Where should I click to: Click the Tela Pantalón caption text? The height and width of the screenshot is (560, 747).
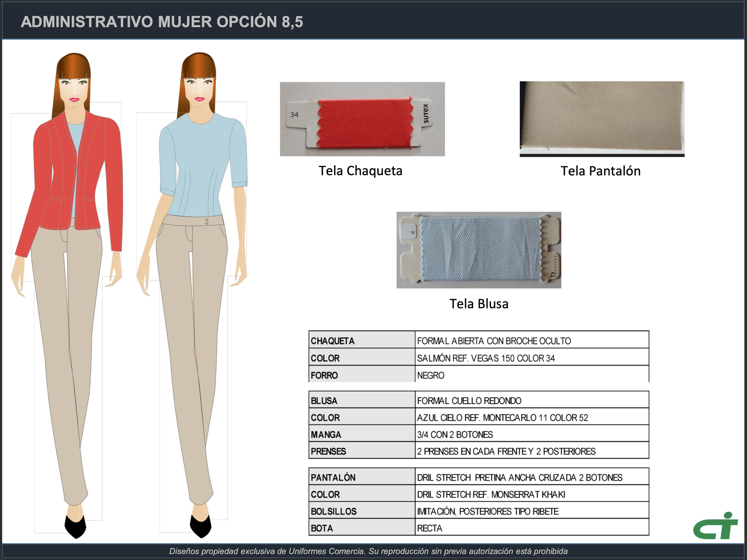pos(600,171)
